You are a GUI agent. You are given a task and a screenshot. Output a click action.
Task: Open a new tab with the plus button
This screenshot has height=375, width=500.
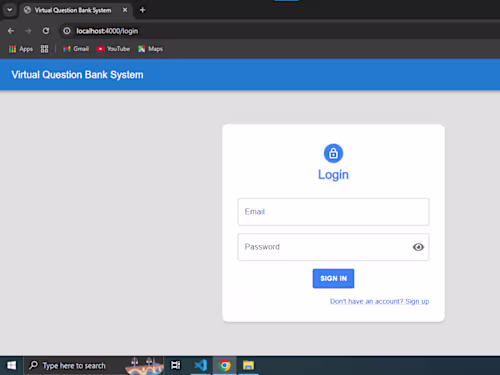(142, 10)
